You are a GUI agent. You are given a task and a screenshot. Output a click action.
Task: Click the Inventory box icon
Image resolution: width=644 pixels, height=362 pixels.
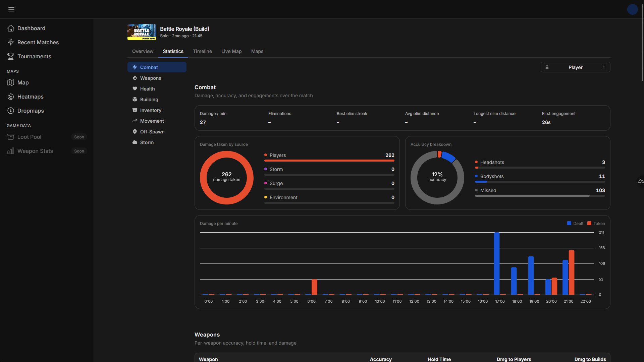[135, 110]
